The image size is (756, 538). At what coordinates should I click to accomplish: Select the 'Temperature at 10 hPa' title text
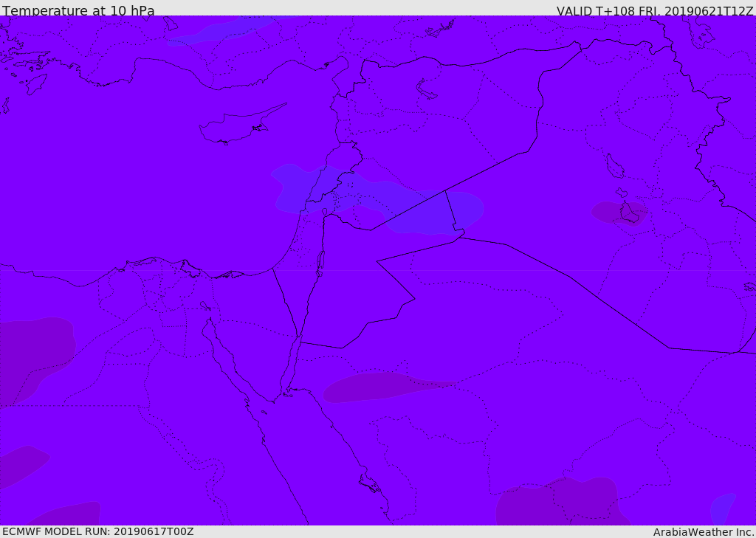78,10
